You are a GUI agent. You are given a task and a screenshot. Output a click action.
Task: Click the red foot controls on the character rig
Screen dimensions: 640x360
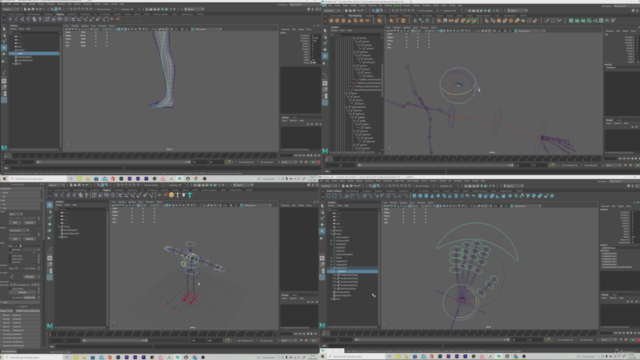[189, 298]
